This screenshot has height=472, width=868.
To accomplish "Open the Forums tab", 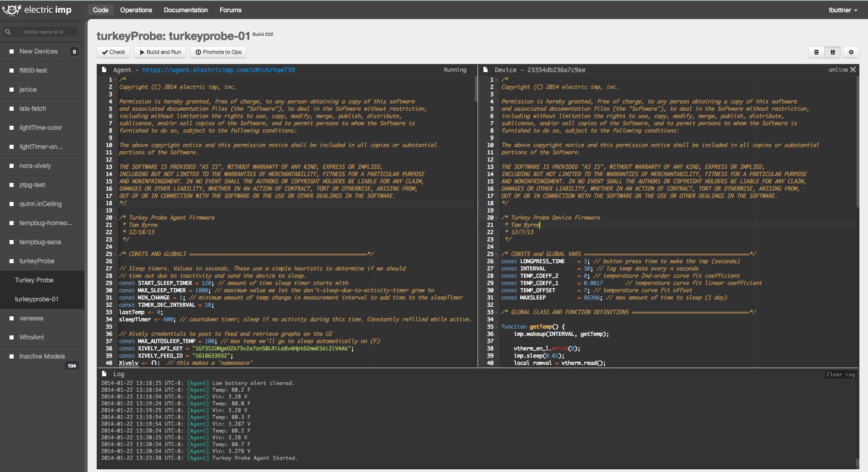I will pos(231,10).
